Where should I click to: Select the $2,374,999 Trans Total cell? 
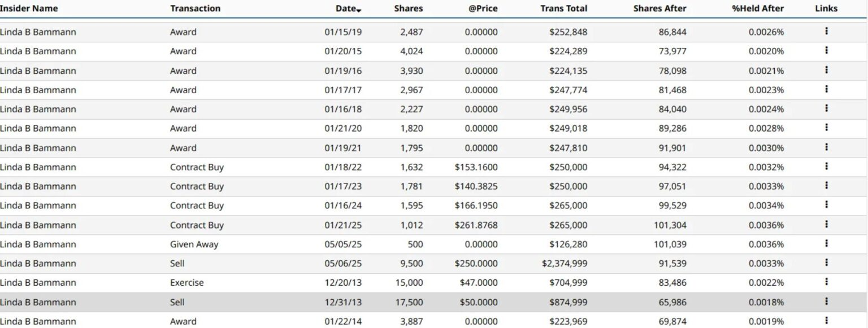point(565,264)
